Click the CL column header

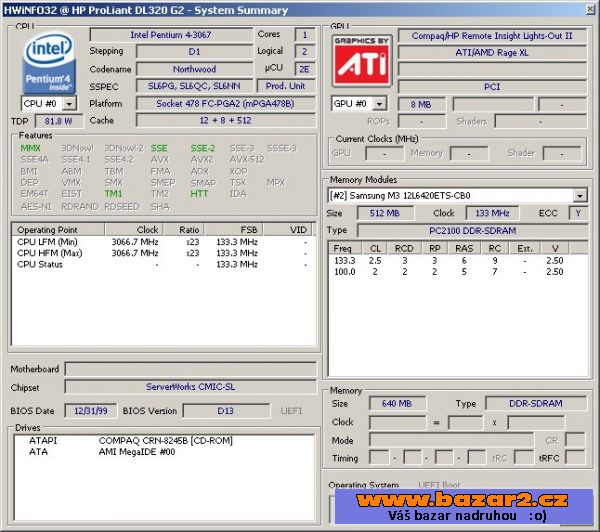click(375, 248)
